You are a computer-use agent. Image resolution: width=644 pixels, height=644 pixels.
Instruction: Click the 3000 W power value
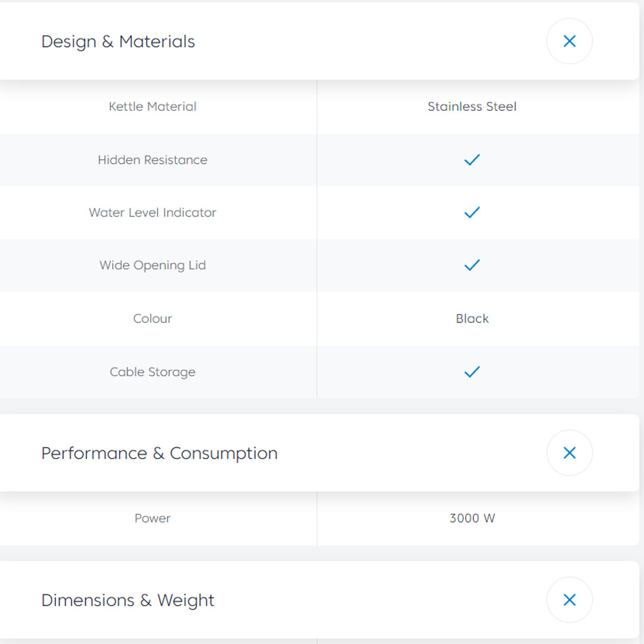click(472, 518)
